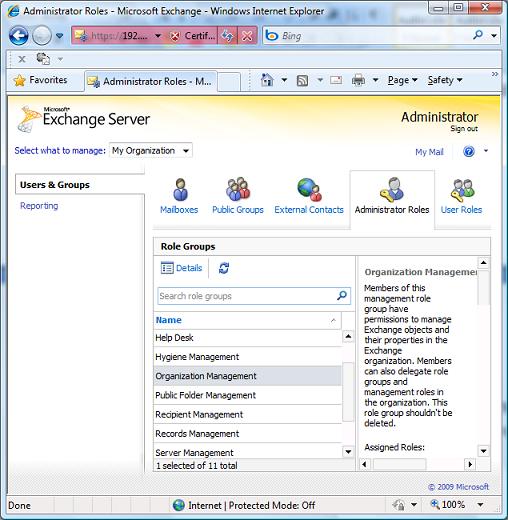
Task: Click role list scroll up arrow
Action: (x=348, y=337)
